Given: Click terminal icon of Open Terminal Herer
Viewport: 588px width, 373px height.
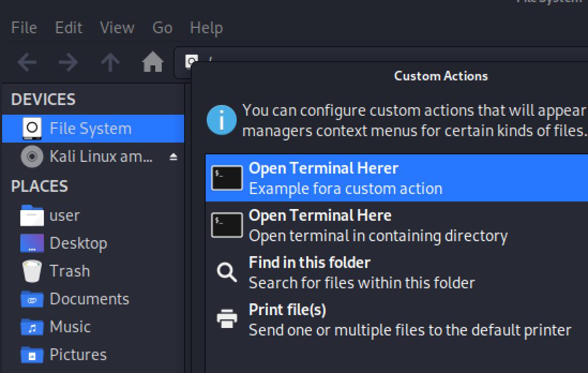Looking at the screenshot, I should (x=227, y=178).
